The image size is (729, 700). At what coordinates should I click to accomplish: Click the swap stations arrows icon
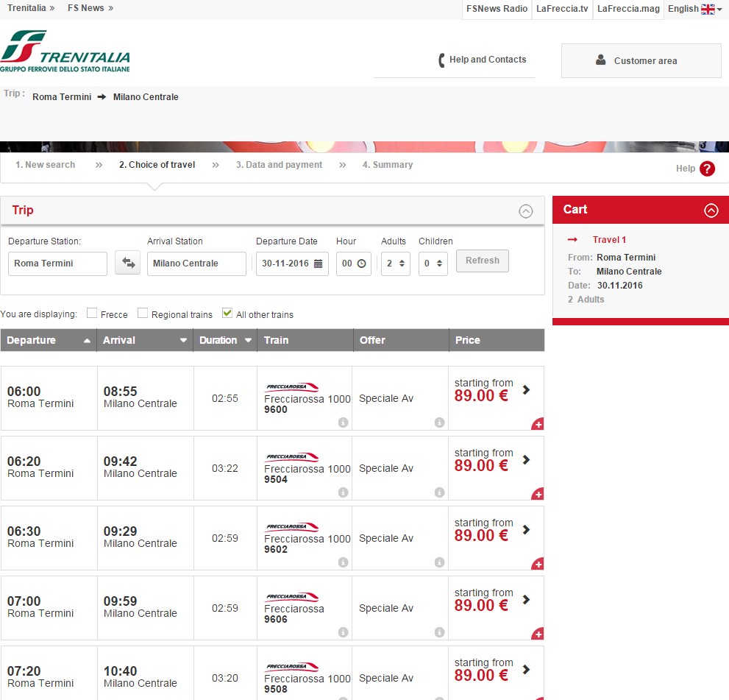point(128,264)
